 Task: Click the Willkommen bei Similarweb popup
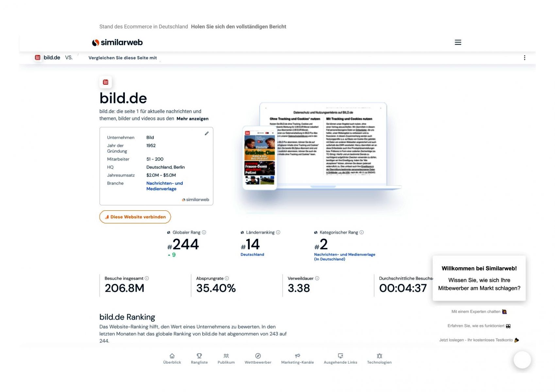click(479, 278)
